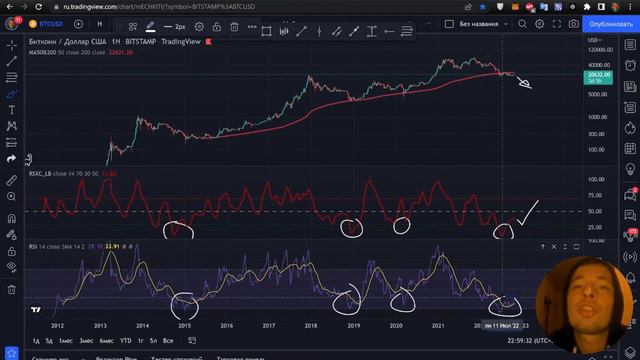Select the Все date range
The image size is (640, 360).
pyautogui.click(x=168, y=340)
